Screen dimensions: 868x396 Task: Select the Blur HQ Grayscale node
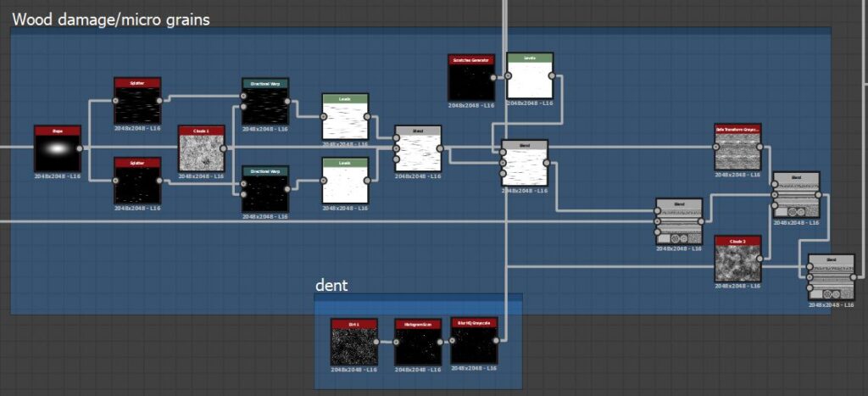[474, 341]
